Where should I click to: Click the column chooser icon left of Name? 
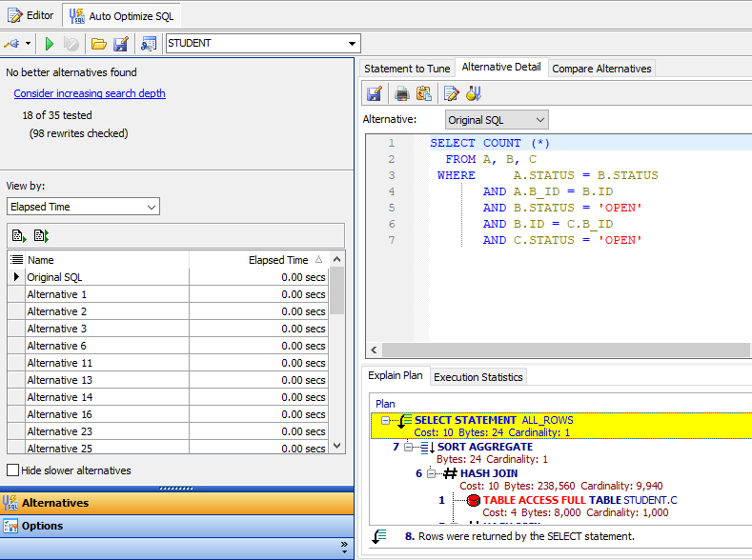(17, 260)
